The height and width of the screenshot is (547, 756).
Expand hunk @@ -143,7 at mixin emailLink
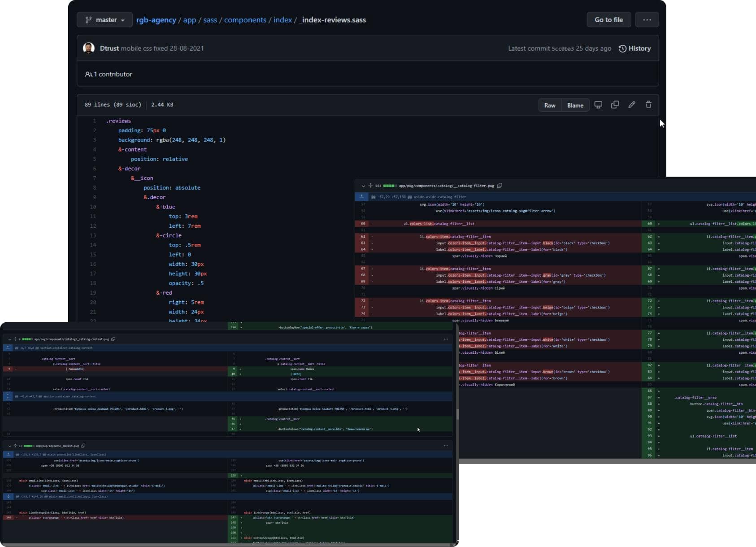coord(8,496)
